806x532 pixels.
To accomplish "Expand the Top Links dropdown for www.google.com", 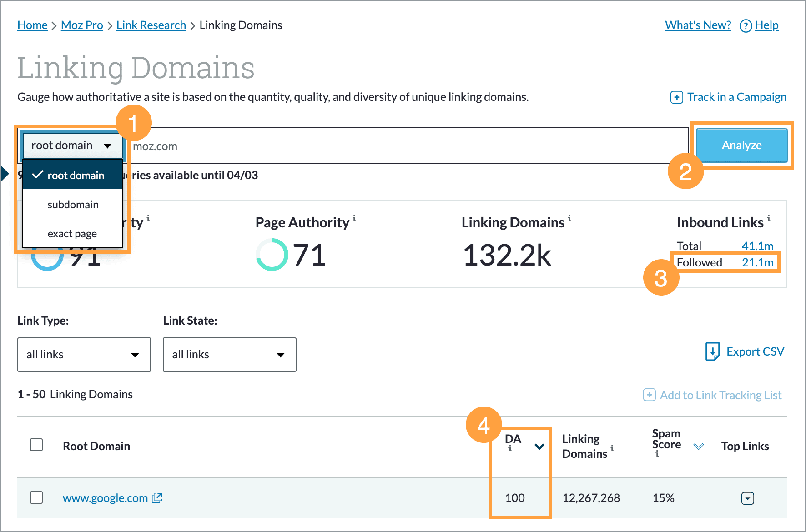I will 748,498.
